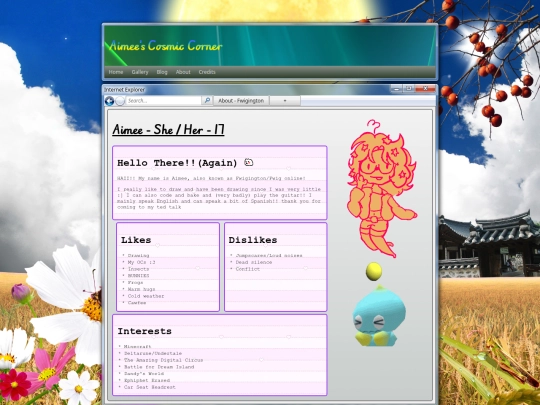Open the Gallery page
Screen dimensions: 540x405
(140, 72)
